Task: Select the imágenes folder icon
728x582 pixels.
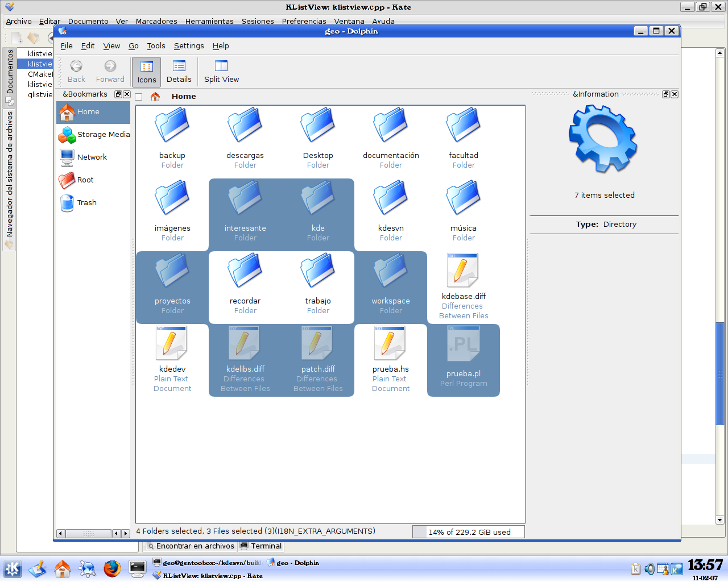Action: pos(172,198)
